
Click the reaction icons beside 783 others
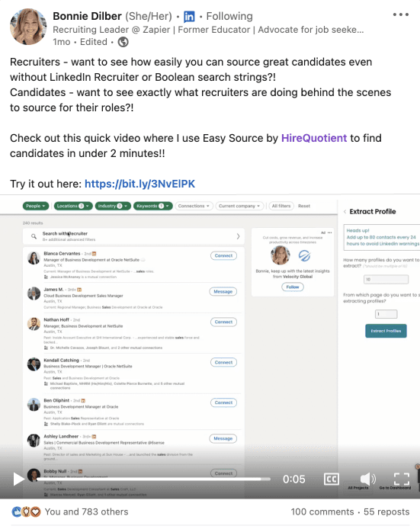pos(26,511)
